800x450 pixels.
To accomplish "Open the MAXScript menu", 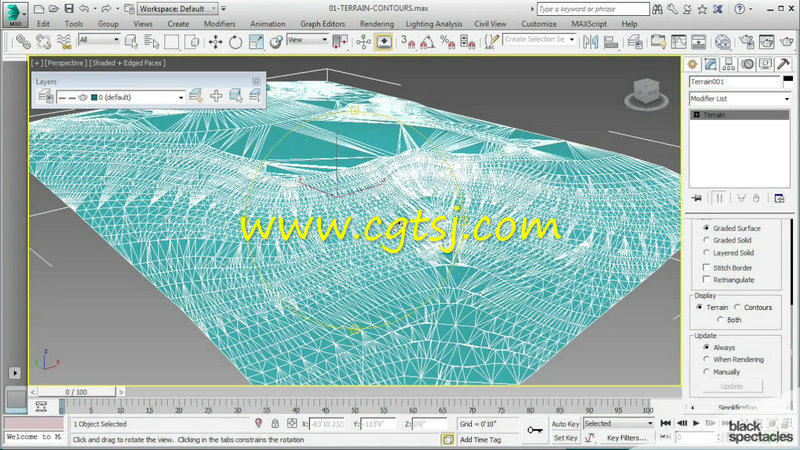I will click(x=589, y=24).
